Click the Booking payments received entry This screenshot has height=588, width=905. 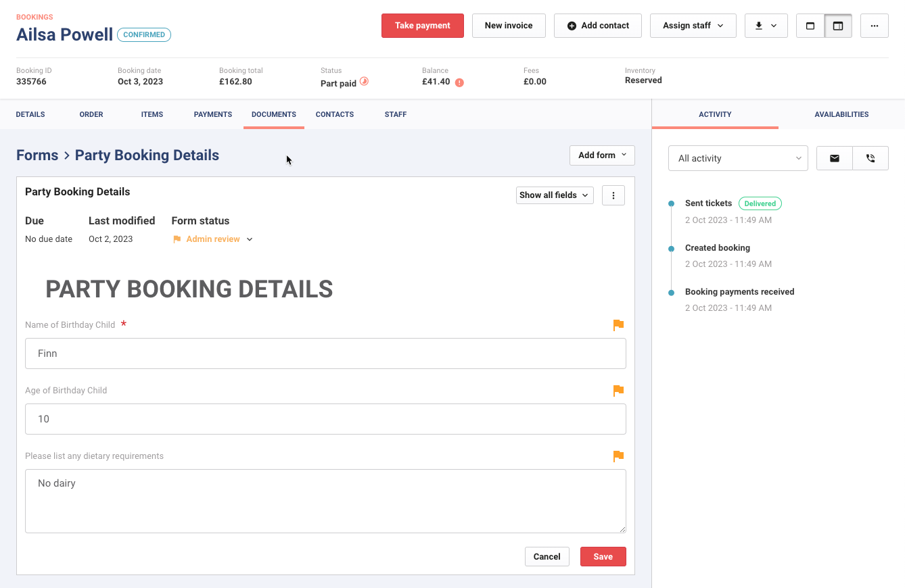(740, 292)
